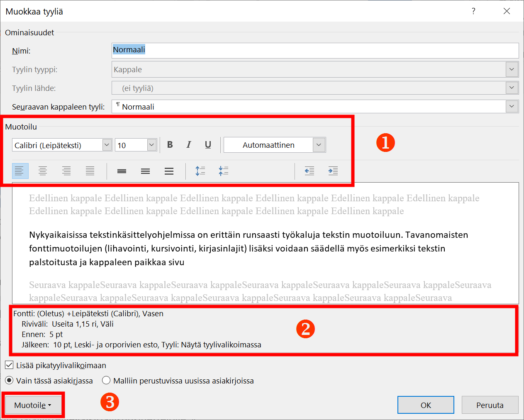Toggle bold formatting button
Screen dimensions: 524x420
[170, 145]
